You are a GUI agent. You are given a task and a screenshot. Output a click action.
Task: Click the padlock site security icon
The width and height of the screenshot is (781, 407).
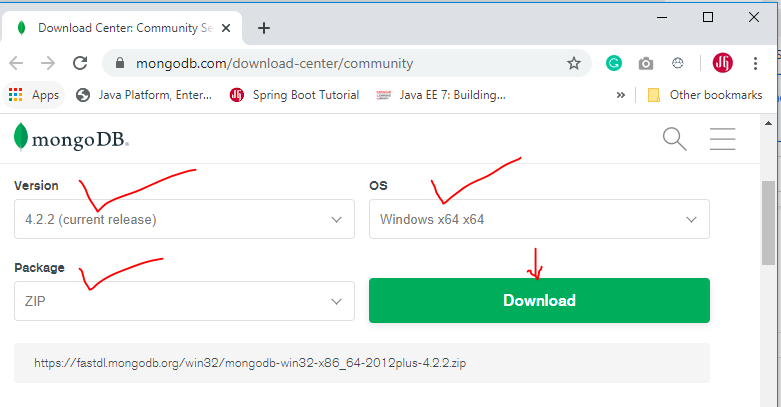click(120, 63)
